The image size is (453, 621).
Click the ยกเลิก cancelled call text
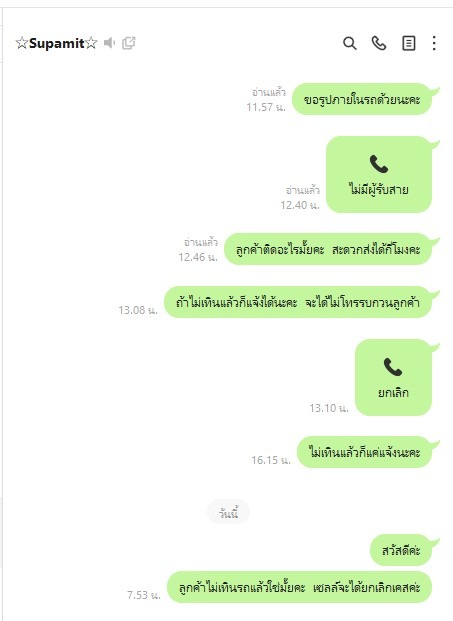(393, 393)
